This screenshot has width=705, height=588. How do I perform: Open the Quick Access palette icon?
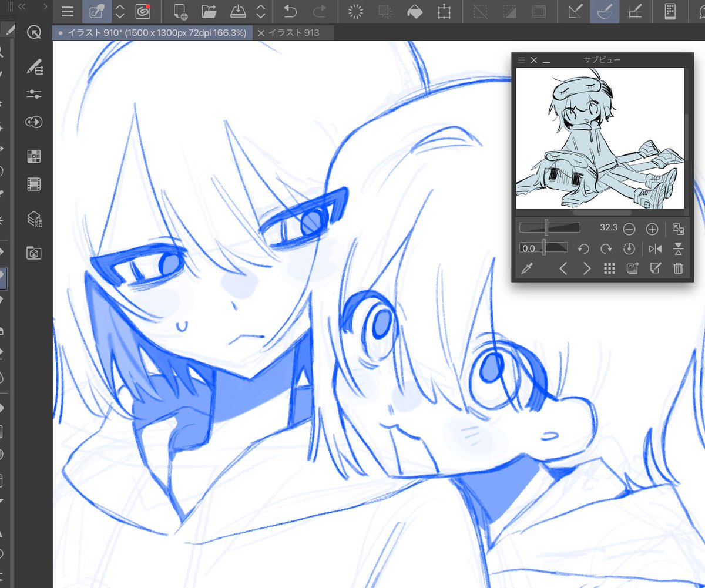click(x=35, y=33)
